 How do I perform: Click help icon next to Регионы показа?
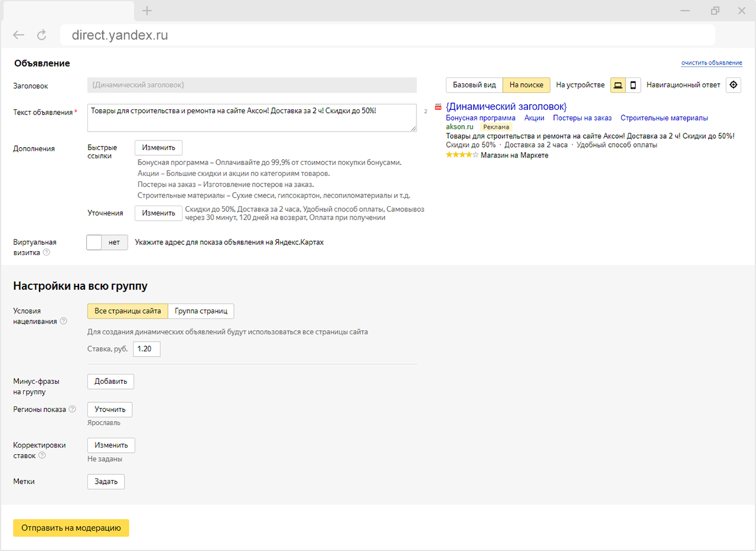tap(73, 409)
